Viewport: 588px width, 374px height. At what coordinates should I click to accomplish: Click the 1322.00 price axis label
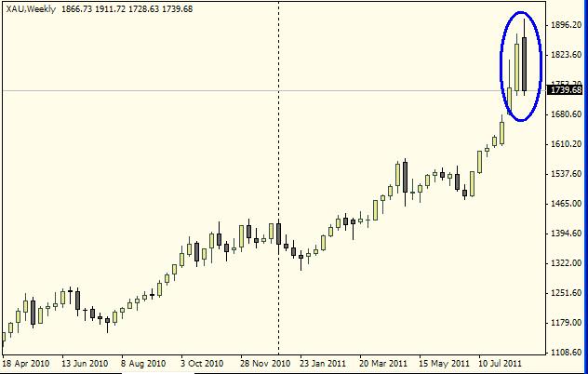point(566,263)
